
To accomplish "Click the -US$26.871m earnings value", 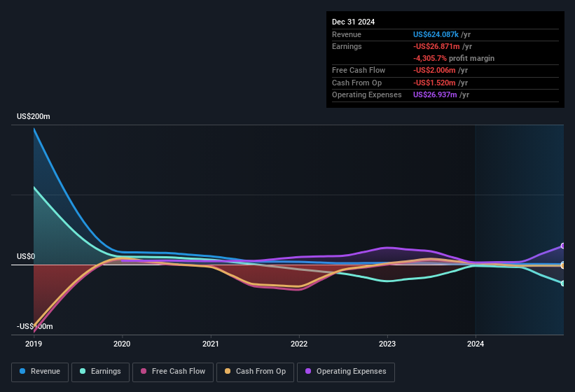I will [x=436, y=46].
